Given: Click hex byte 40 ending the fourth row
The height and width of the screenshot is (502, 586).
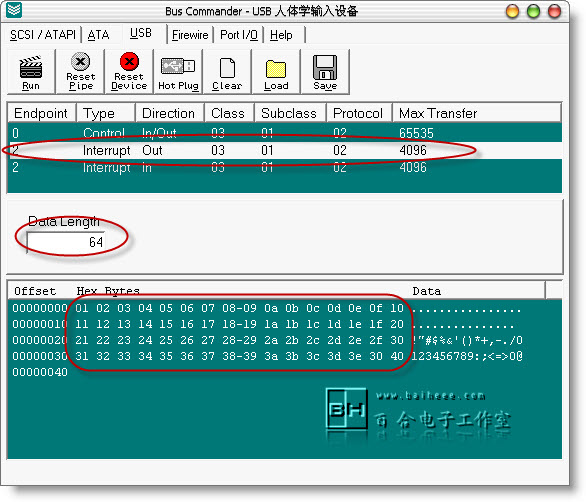Looking at the screenshot, I should [x=397, y=356].
